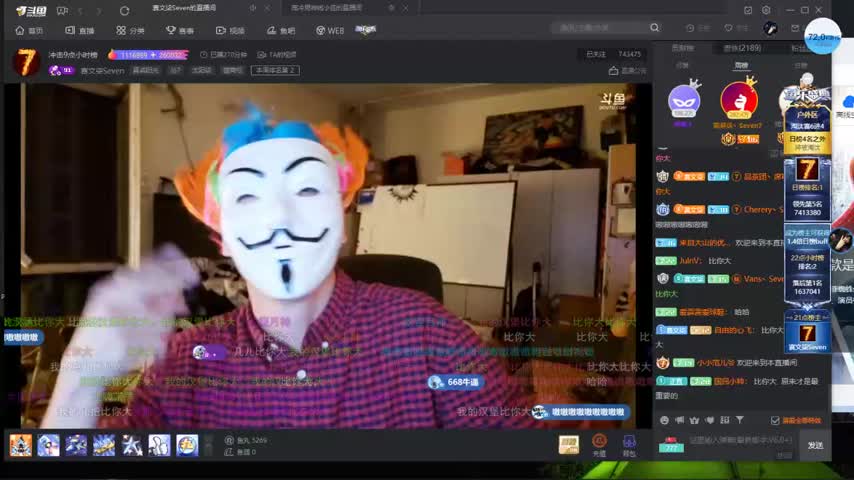Open the task checklist icon in title bar
The height and width of the screenshot is (480, 854).
click(748, 10)
